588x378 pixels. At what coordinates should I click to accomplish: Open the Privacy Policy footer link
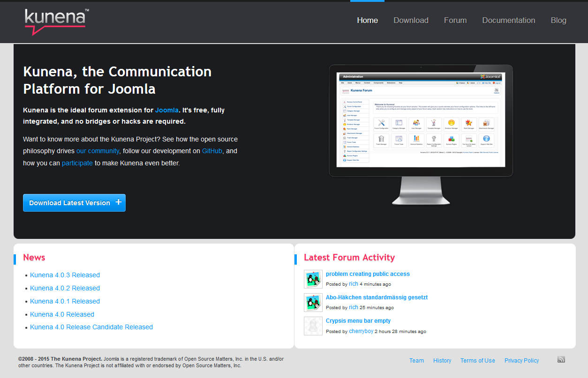(x=521, y=361)
